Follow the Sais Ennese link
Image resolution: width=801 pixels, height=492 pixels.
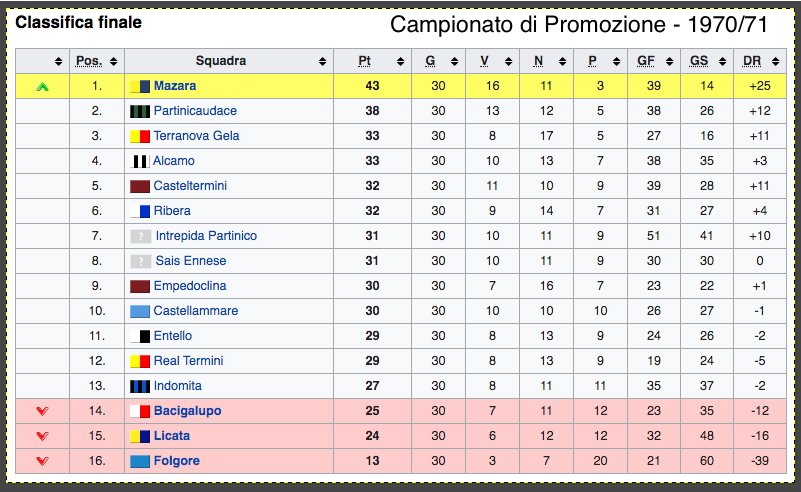tap(191, 261)
